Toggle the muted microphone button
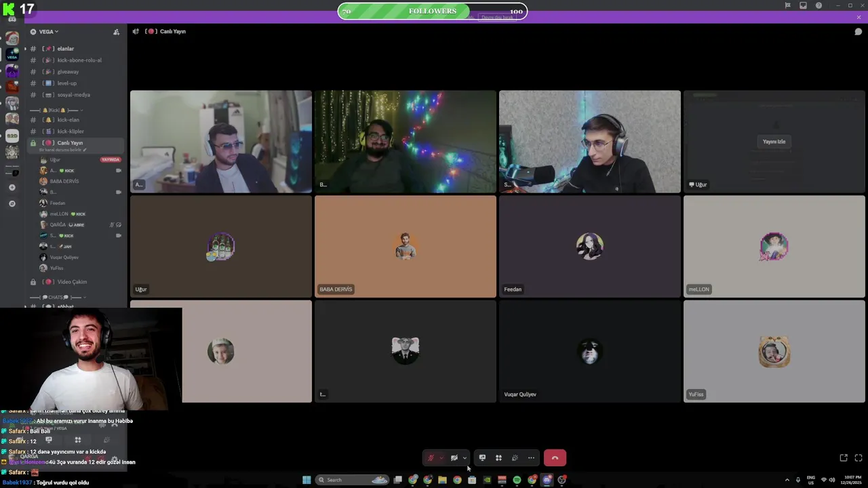Screen dimensions: 868x488 tap(430, 458)
